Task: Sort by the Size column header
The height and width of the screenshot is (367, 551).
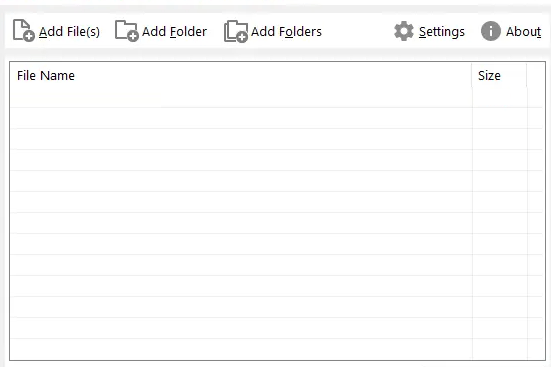Action: tap(499, 75)
